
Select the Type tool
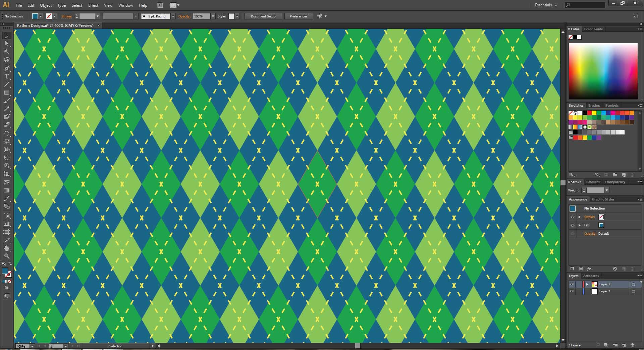point(6,76)
